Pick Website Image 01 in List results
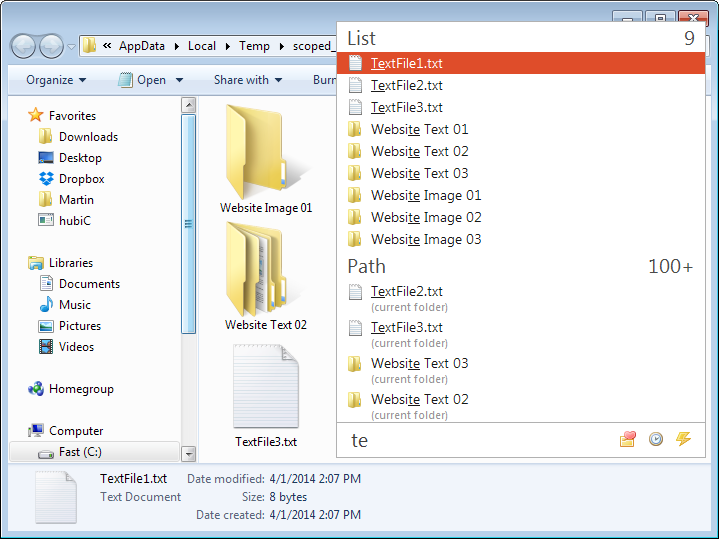 (x=520, y=195)
